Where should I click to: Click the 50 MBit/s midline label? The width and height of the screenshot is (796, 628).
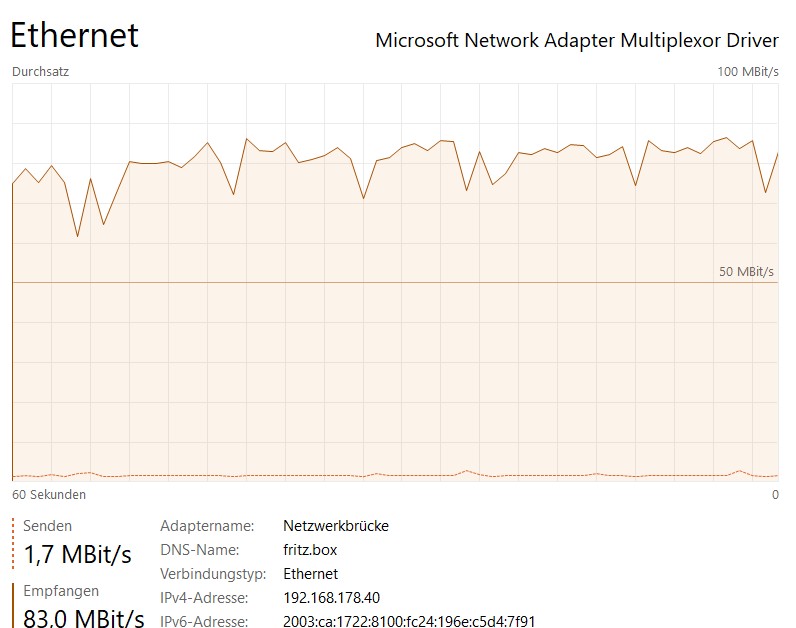[746, 272]
